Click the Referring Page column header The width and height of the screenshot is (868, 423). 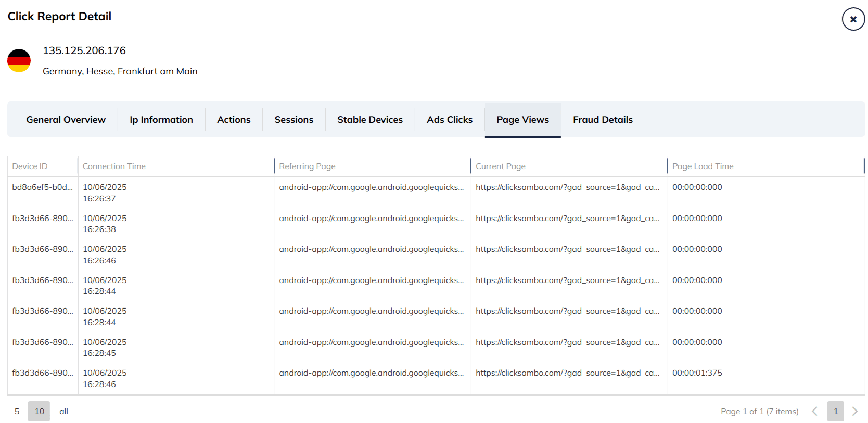[307, 166]
